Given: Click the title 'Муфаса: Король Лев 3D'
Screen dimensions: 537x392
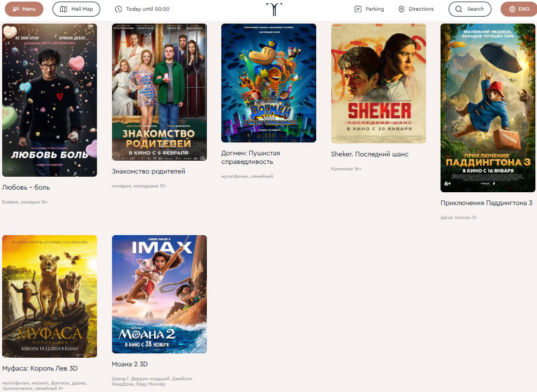Looking at the screenshot, I should click(x=40, y=368).
